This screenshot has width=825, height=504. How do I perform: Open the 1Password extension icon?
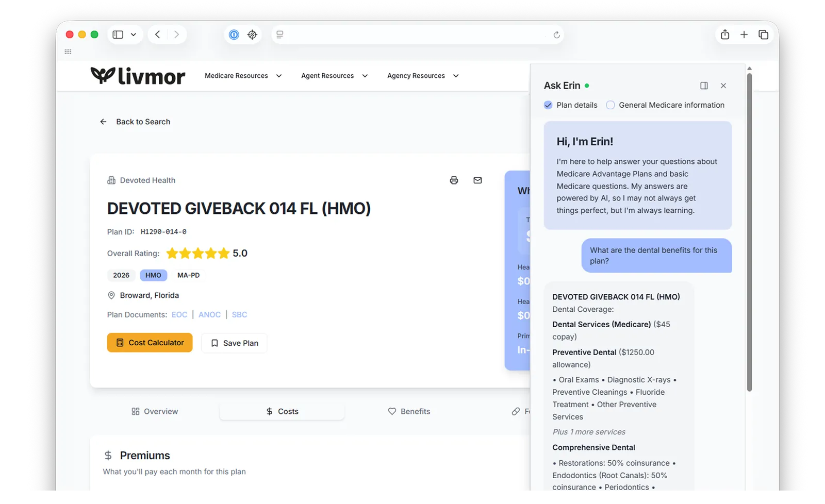coord(234,35)
